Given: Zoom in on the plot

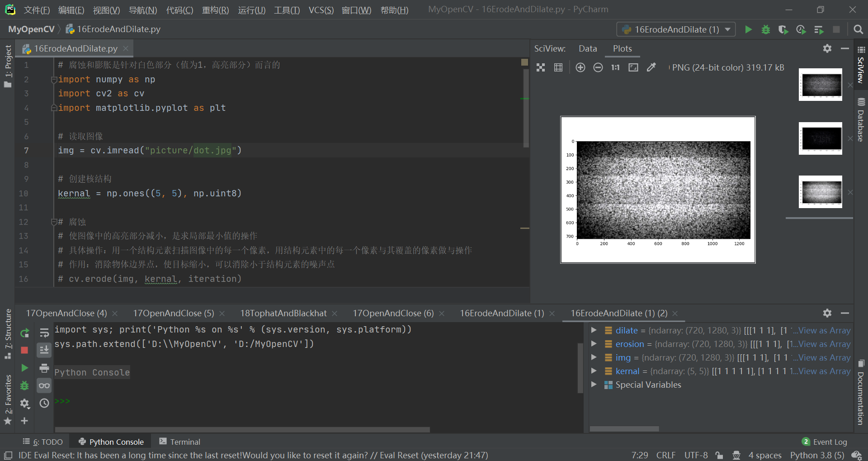Looking at the screenshot, I should 580,67.
